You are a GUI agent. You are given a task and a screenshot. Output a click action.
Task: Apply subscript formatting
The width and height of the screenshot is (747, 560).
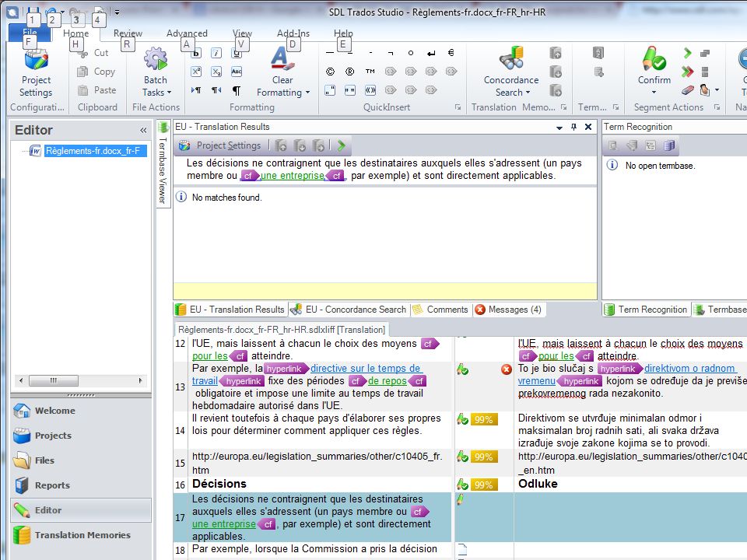tap(216, 72)
